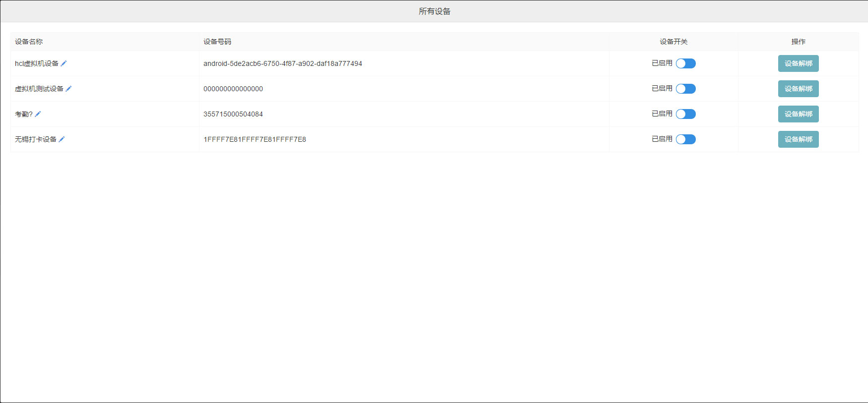Image resolution: width=868 pixels, height=403 pixels.
Task: Edit the 考勤? device name via pencil icon
Action: tap(38, 114)
